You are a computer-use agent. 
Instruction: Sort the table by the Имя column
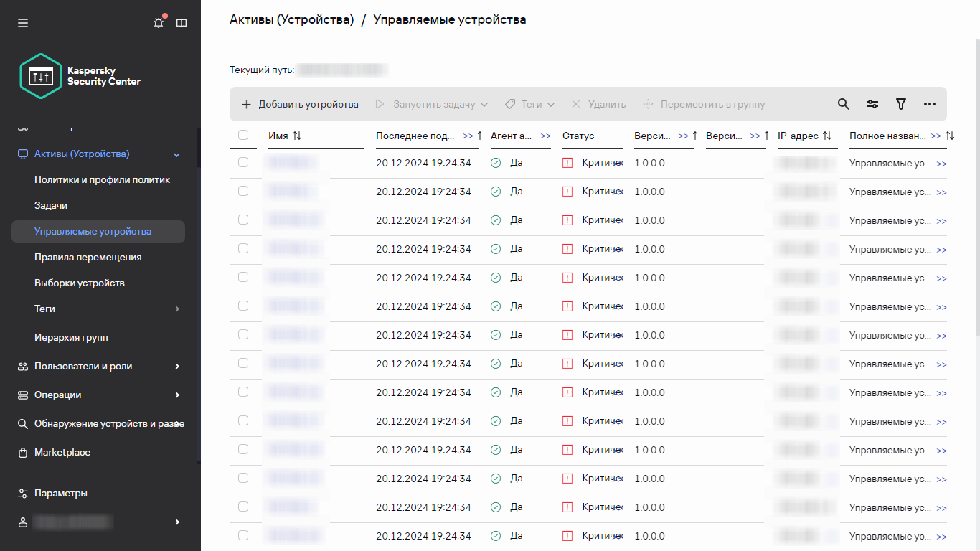pos(285,136)
